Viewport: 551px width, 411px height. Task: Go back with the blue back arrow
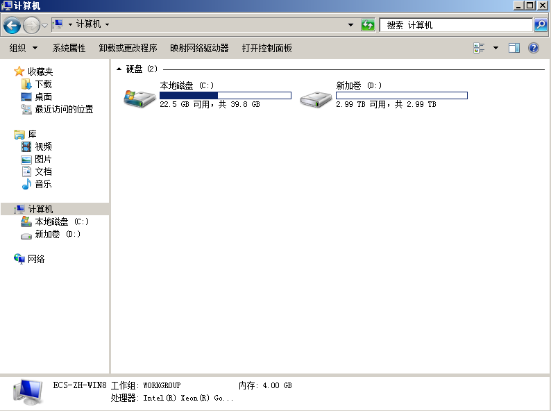pos(12,25)
